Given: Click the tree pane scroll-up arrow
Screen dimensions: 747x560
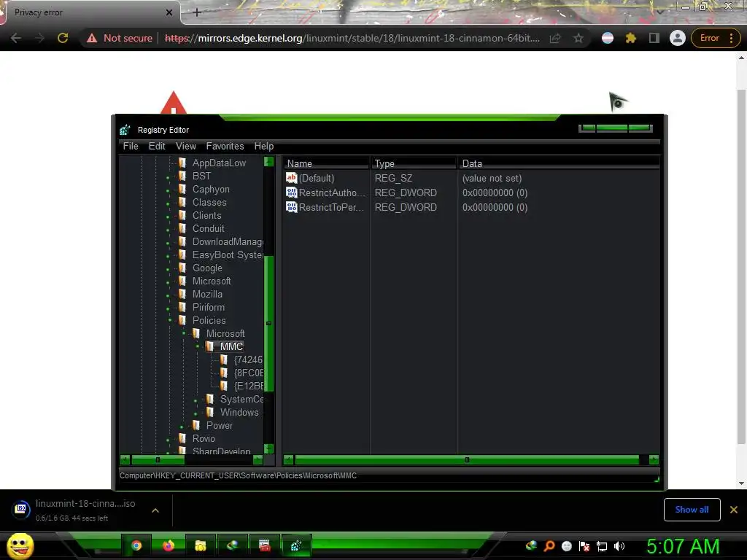Looking at the screenshot, I should click(x=268, y=161).
